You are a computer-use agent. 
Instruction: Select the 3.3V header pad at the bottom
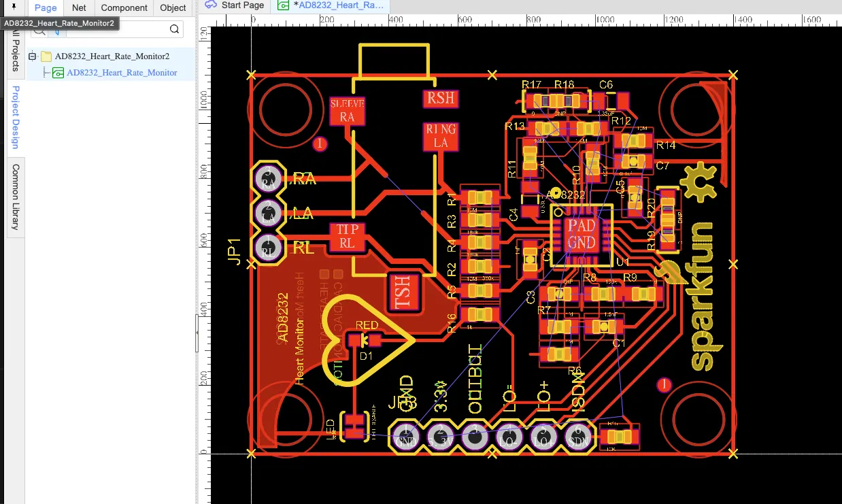point(441,436)
